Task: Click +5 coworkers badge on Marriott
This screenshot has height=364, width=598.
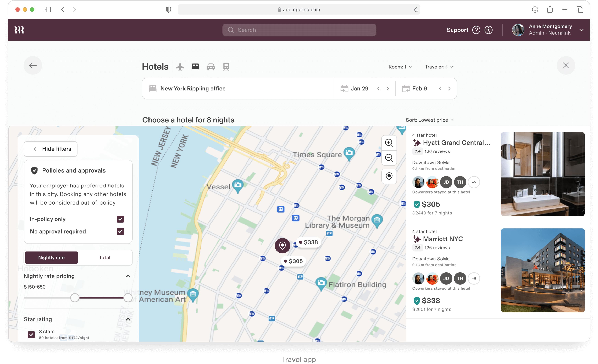Action: click(474, 279)
